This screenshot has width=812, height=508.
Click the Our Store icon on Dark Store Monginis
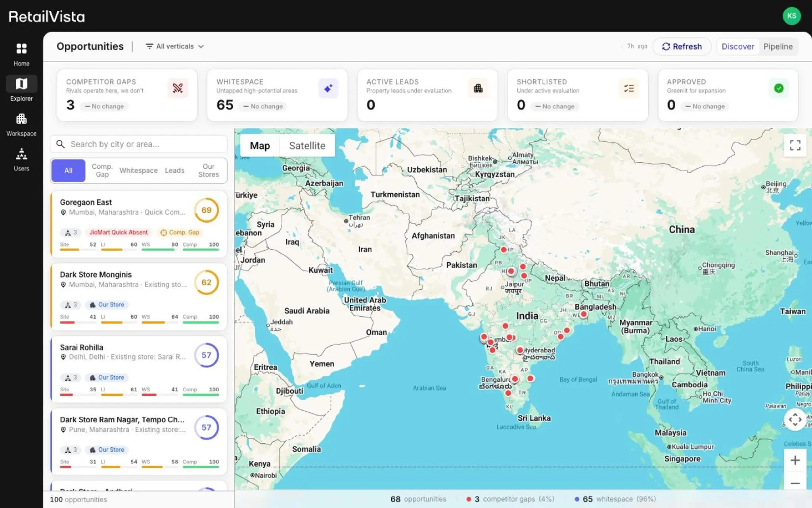click(x=92, y=305)
